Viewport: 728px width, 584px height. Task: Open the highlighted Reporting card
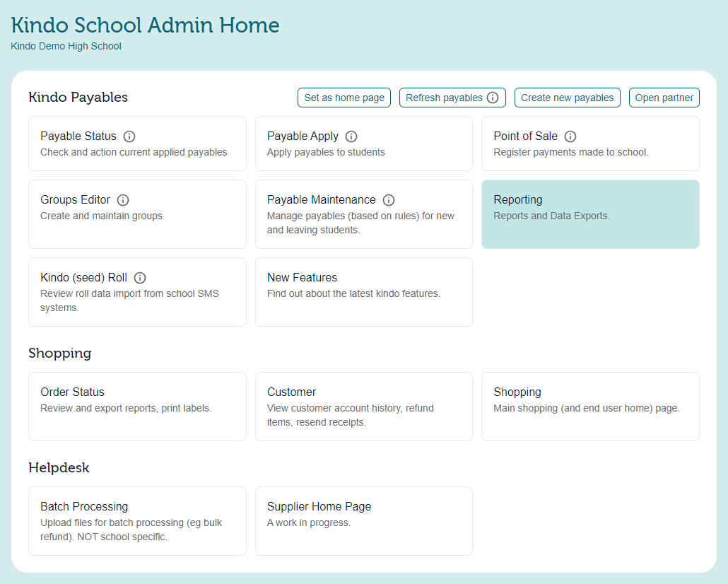click(x=591, y=214)
